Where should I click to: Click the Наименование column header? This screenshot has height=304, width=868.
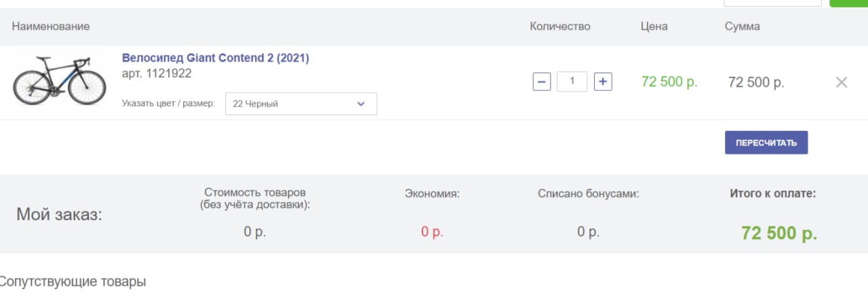coord(51,26)
